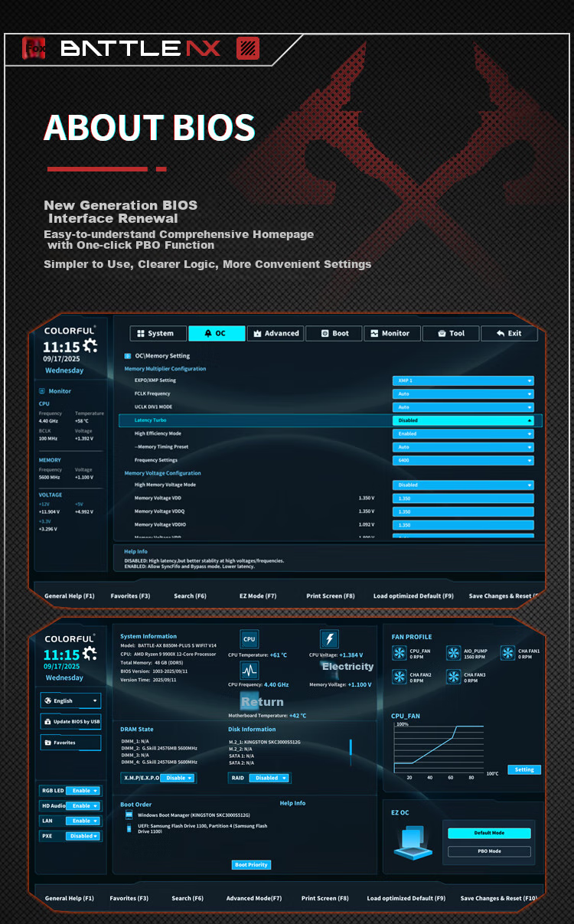This screenshot has height=924, width=574.
Task: Click the CPU temperature chip icon
Action: pos(249,639)
